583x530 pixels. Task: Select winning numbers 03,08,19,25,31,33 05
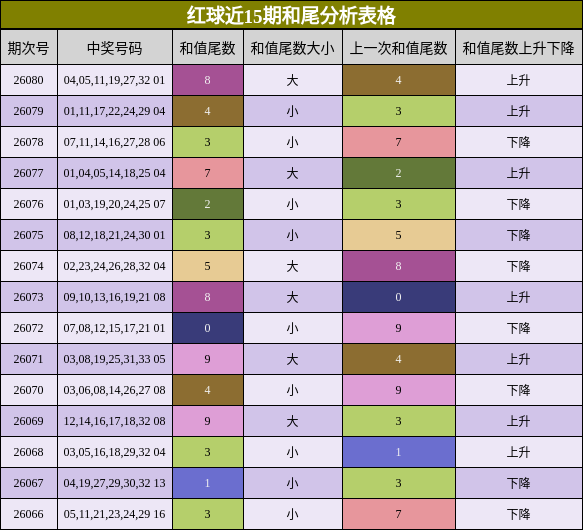tap(115, 359)
